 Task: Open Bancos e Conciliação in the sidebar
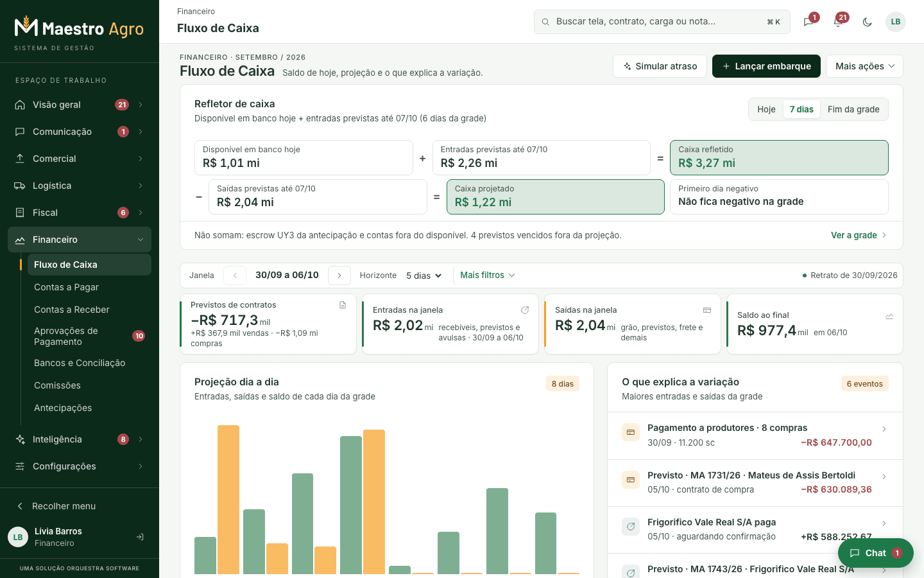click(89, 363)
